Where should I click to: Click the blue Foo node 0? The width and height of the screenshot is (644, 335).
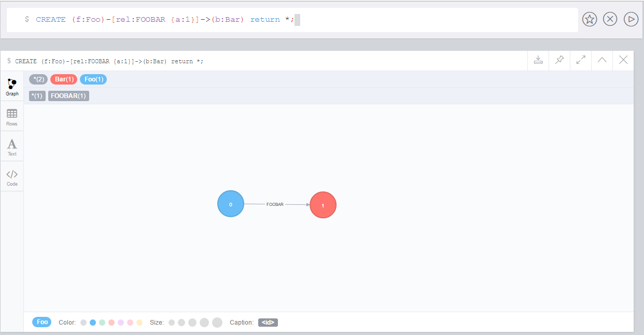click(x=231, y=204)
